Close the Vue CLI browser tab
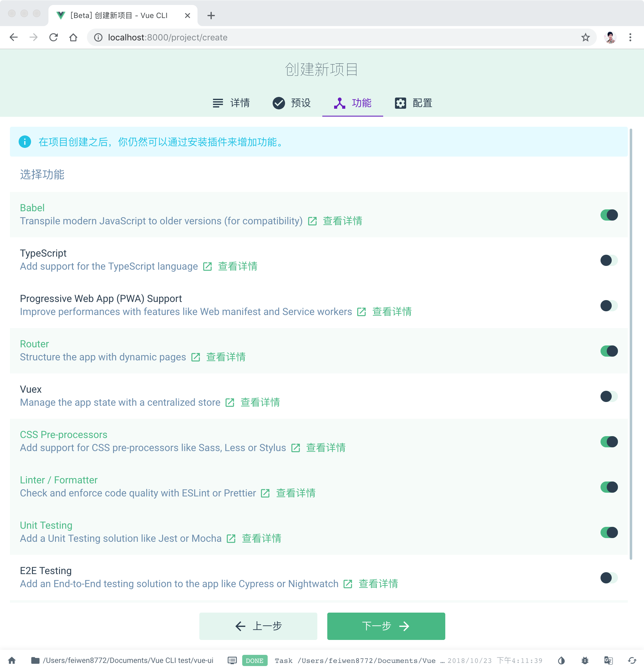 [x=188, y=16]
